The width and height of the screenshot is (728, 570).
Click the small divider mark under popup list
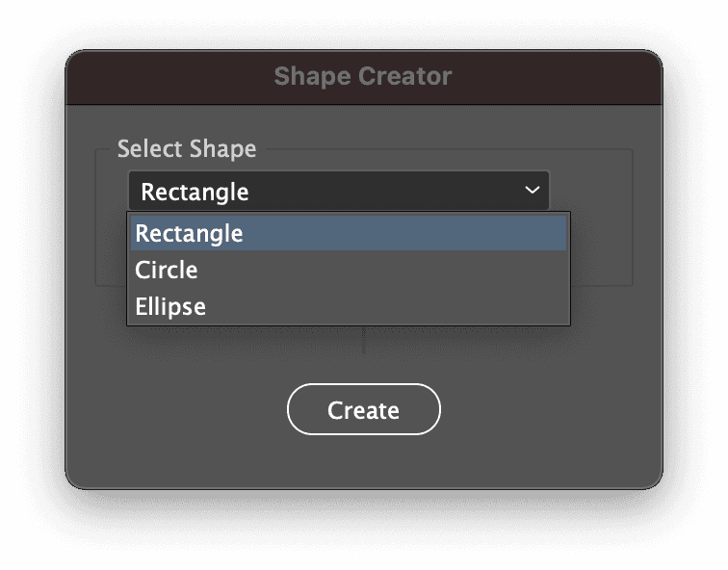[364, 341]
